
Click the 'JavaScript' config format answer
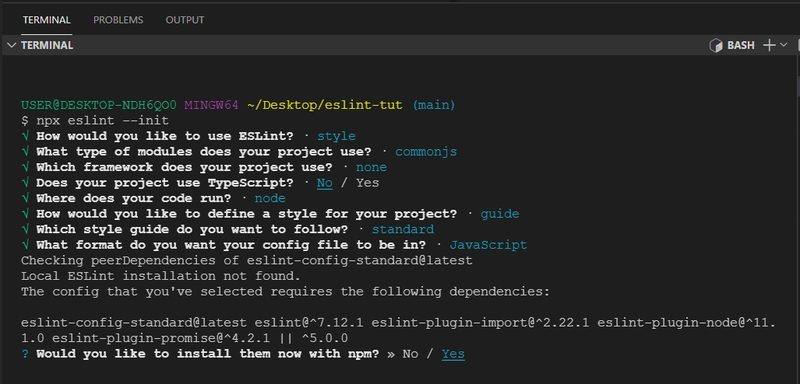tap(488, 245)
